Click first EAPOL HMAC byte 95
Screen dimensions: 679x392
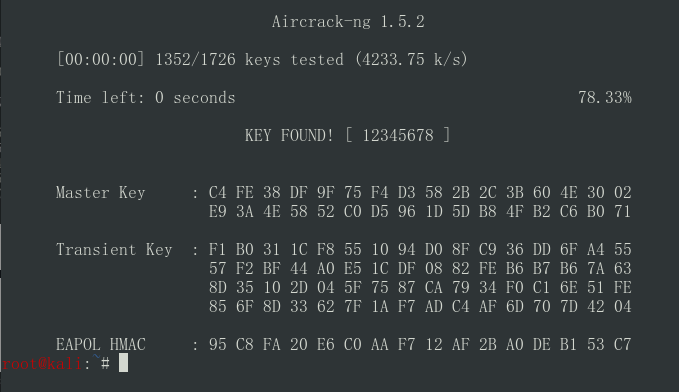[x=217, y=345]
